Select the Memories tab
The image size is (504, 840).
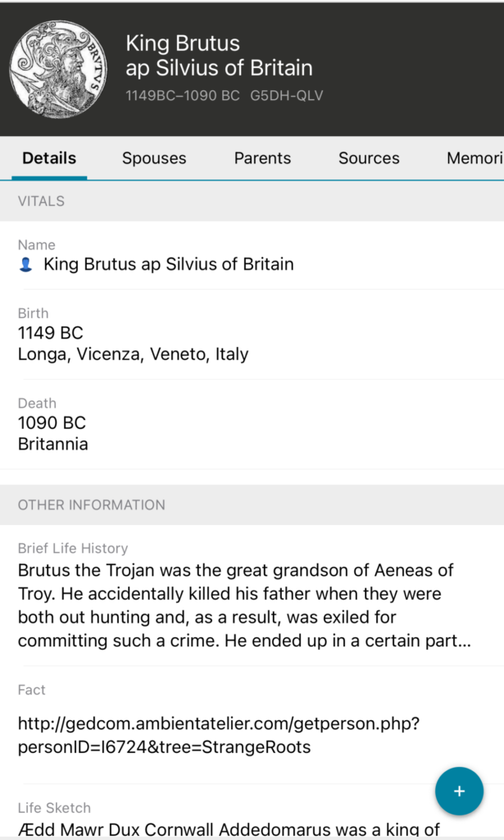pos(474,158)
